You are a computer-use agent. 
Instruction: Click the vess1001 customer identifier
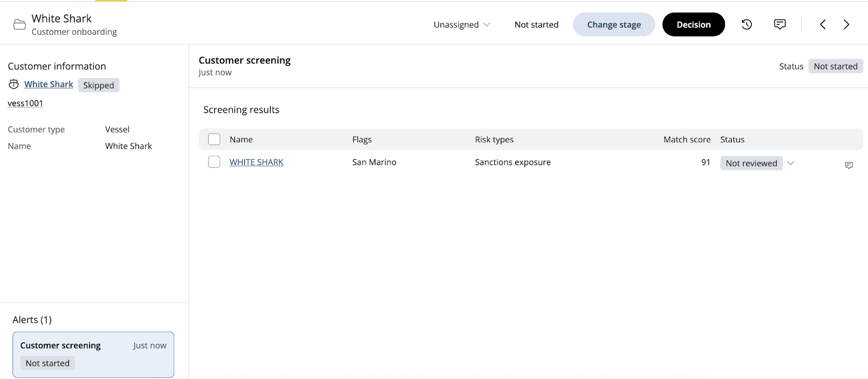25,103
